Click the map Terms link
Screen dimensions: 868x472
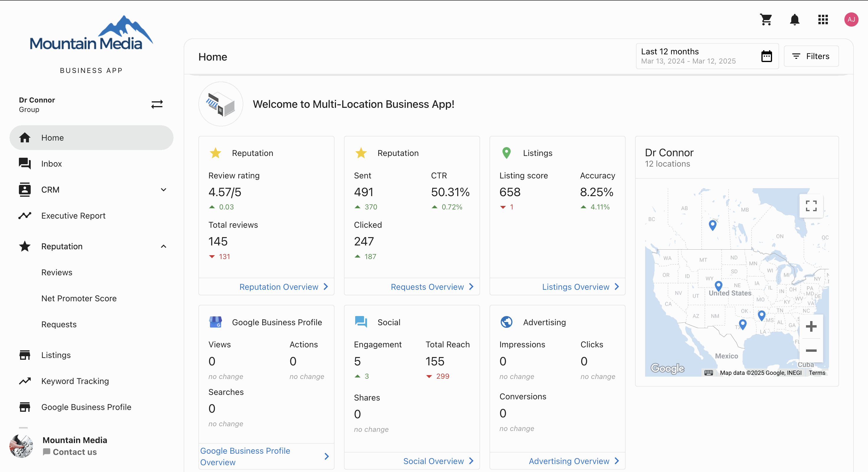817,372
